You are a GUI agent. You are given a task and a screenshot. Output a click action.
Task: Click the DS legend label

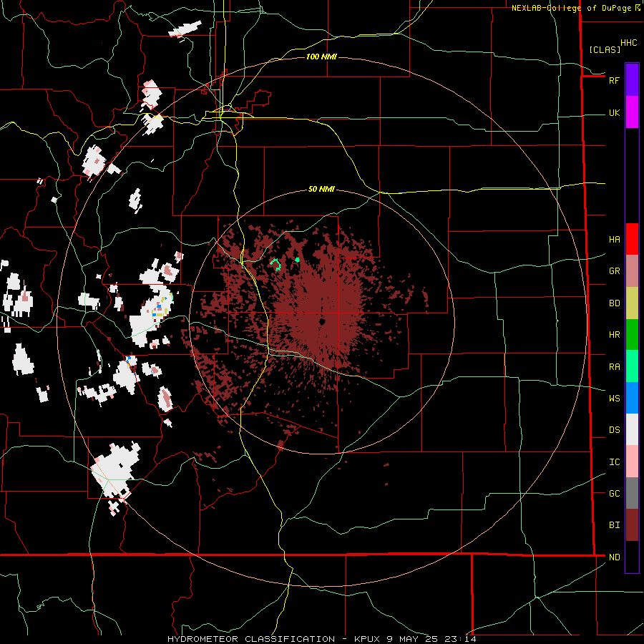[614, 429]
